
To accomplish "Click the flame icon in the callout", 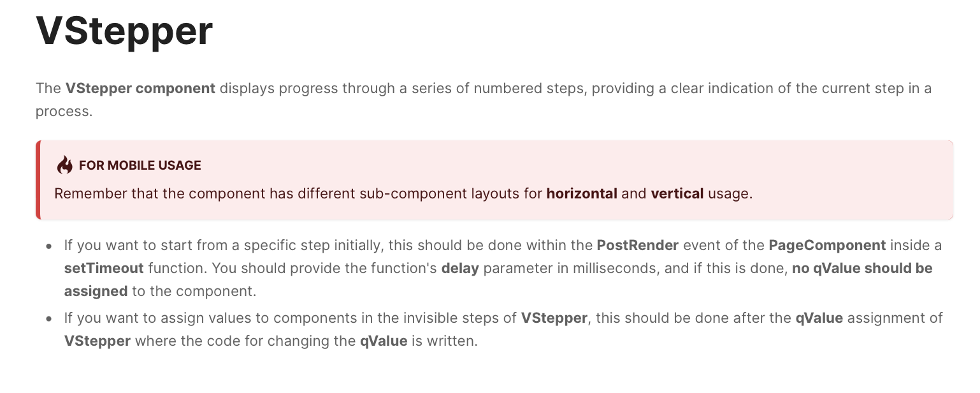I will [64, 165].
